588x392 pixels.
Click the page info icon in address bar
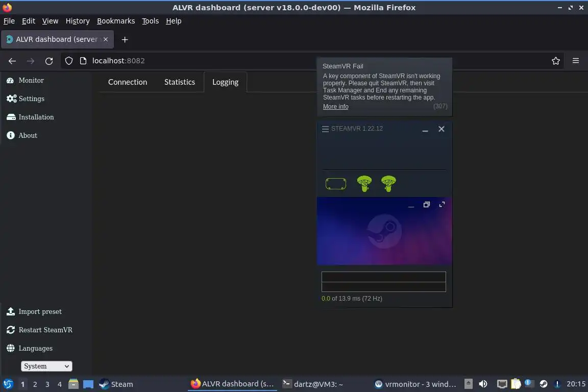83,61
